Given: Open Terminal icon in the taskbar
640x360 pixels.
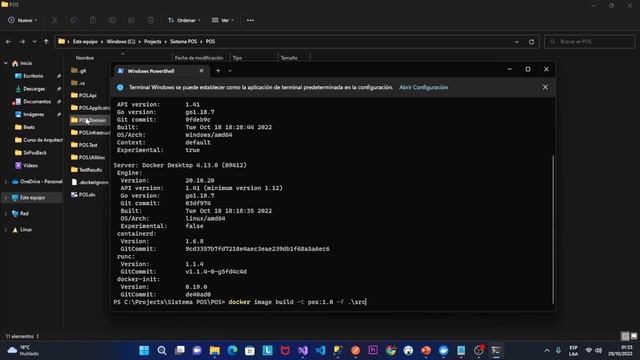Looking at the screenshot, I should tap(496, 351).
